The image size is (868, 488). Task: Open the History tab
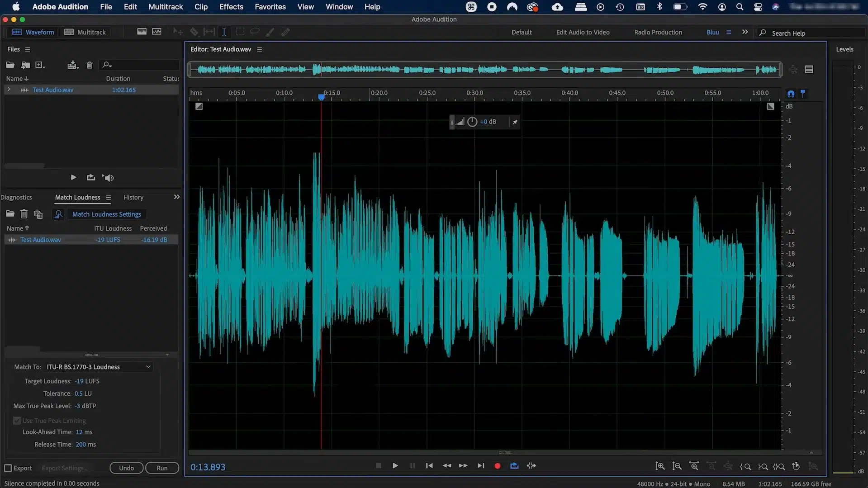133,197
